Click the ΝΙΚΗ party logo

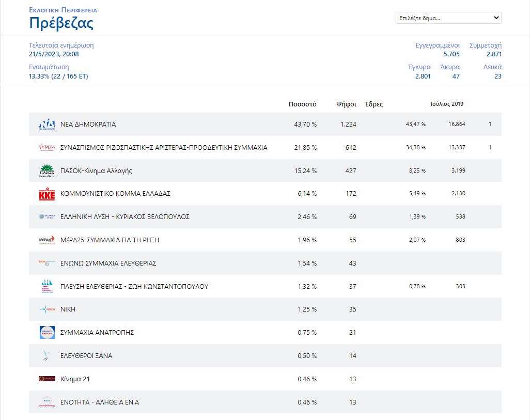tap(47, 309)
